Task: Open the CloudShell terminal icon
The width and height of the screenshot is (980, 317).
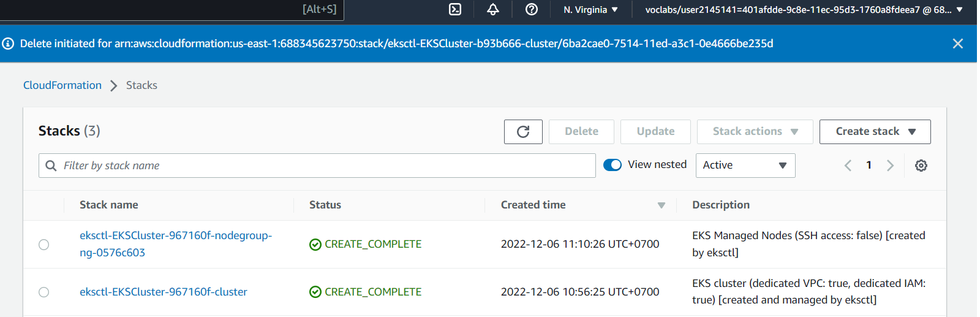Action: [x=455, y=9]
